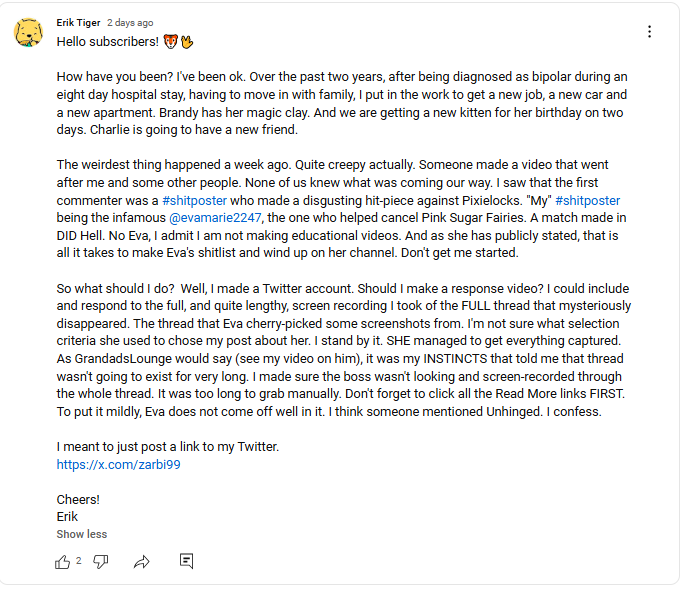Click the "Cheers!" sign-off line
The height and width of the screenshot is (592, 682).
(x=78, y=499)
